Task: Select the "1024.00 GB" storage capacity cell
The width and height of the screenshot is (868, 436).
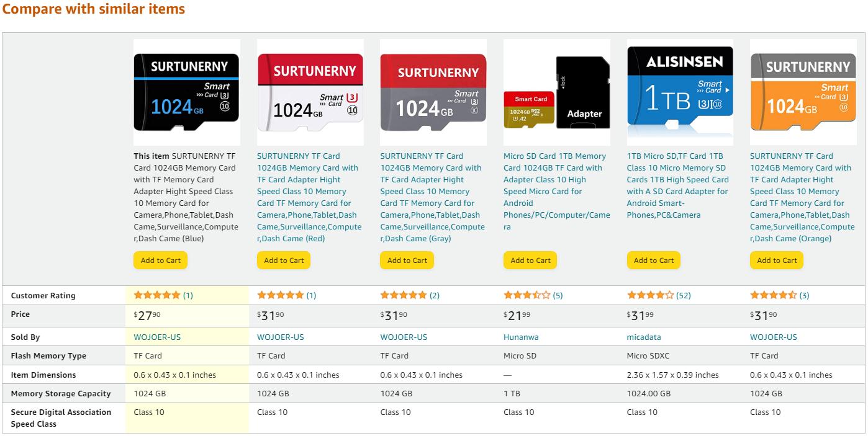Action: pos(649,394)
